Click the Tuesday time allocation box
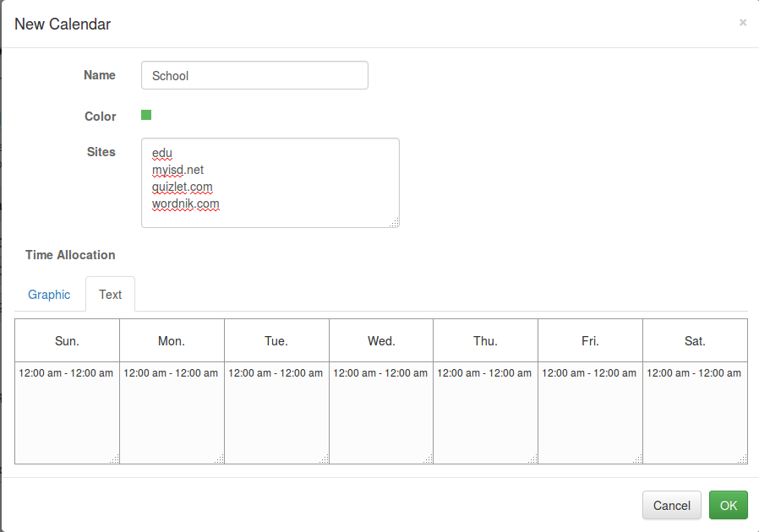This screenshot has height=532, width=759. 276,413
